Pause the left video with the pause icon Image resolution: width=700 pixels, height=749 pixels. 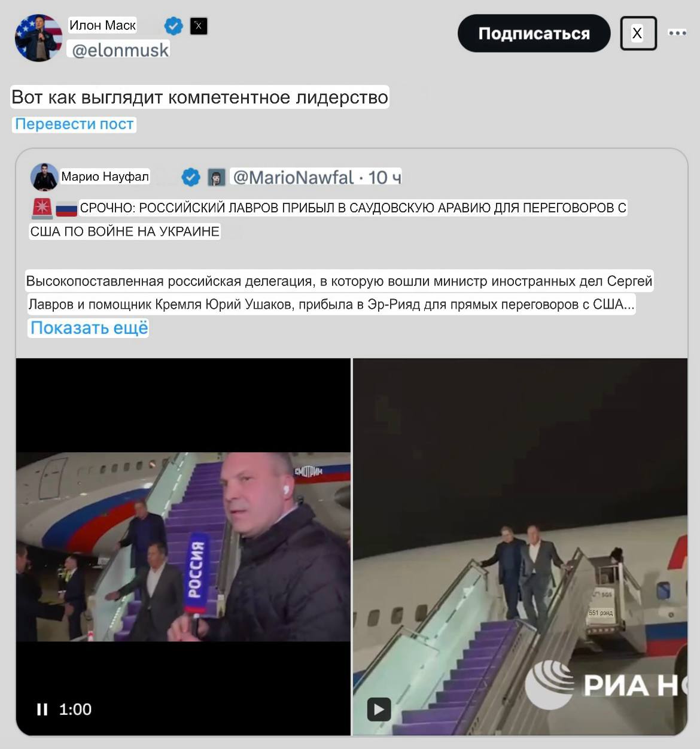pos(42,710)
